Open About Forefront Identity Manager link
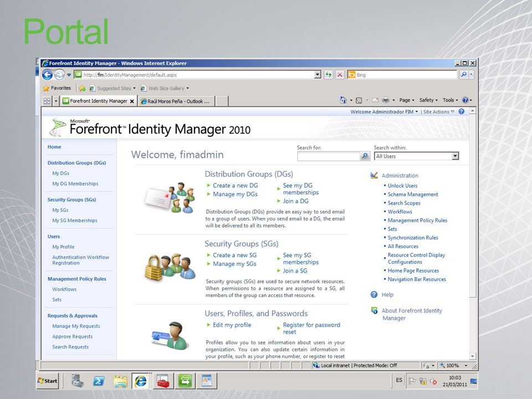Viewport: 532px width, 399px height. (x=412, y=314)
